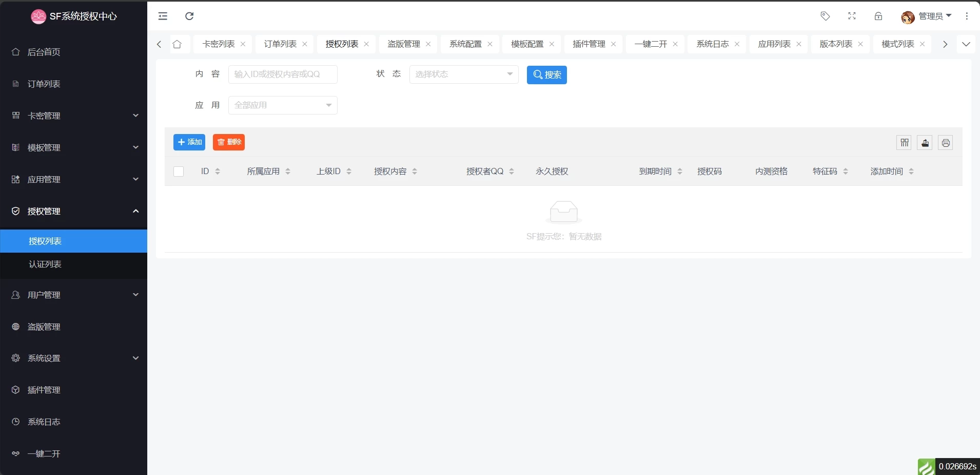
Task: Check the select-all checkbox in table header
Action: tap(179, 172)
